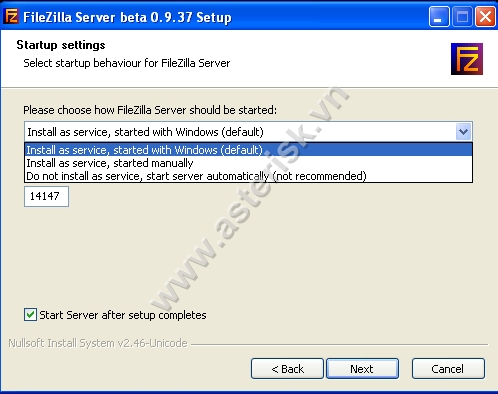Maximize the setup window
Viewport: 498px width, 394px height.
(x=462, y=16)
